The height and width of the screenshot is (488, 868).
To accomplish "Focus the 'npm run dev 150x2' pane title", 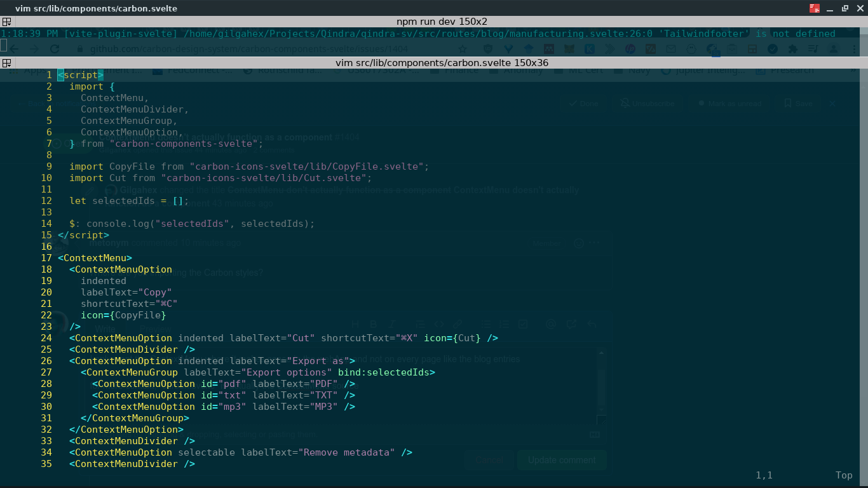I will [442, 22].
